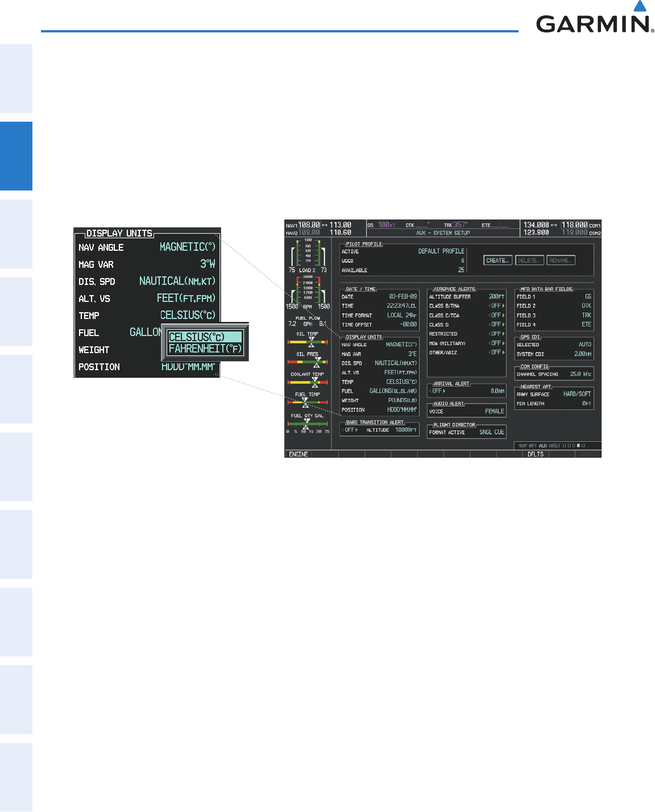655x812 pixels.
Task: Select the FUEL QTY GAL gauge bar
Action: click(x=308, y=424)
